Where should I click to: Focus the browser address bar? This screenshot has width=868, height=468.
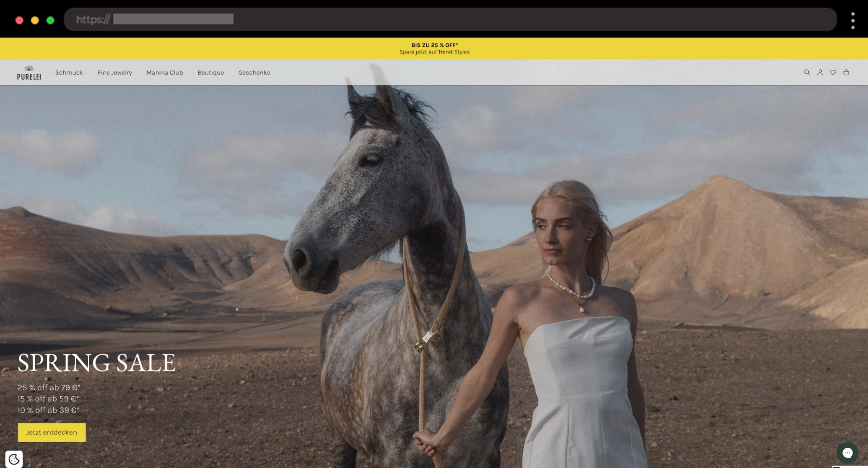[450, 19]
